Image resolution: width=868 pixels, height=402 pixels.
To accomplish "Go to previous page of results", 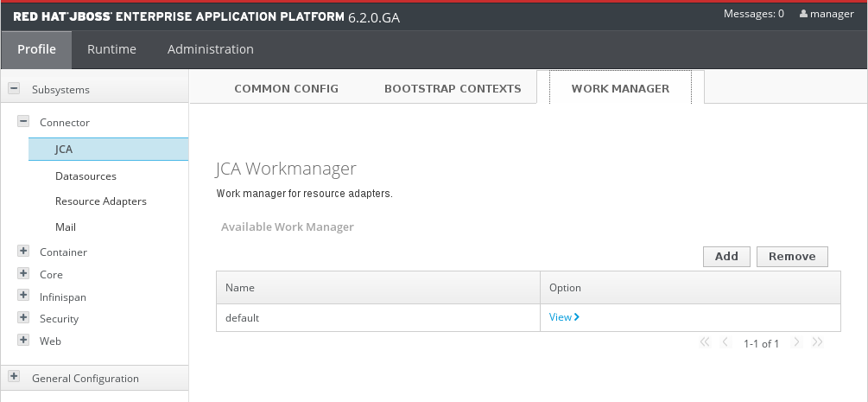I will (725, 343).
